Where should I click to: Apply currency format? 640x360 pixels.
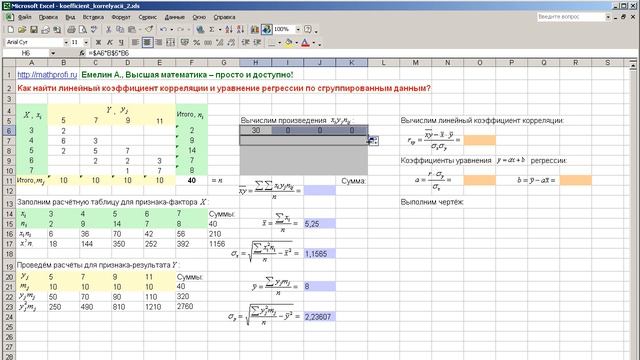tap(184, 42)
